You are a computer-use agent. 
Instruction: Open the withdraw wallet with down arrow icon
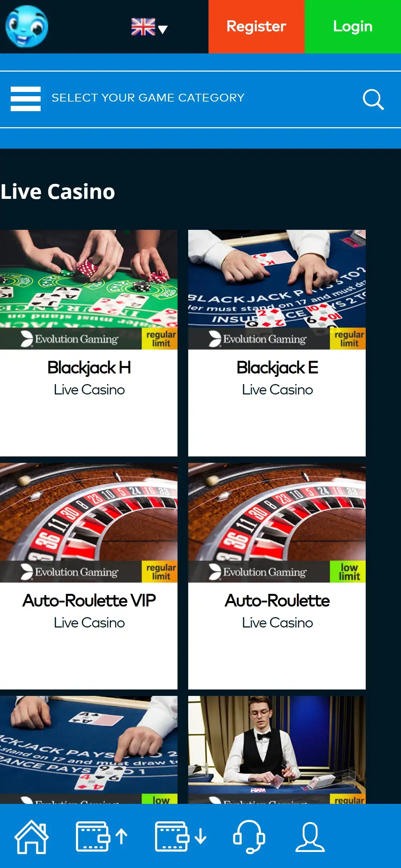181,836
